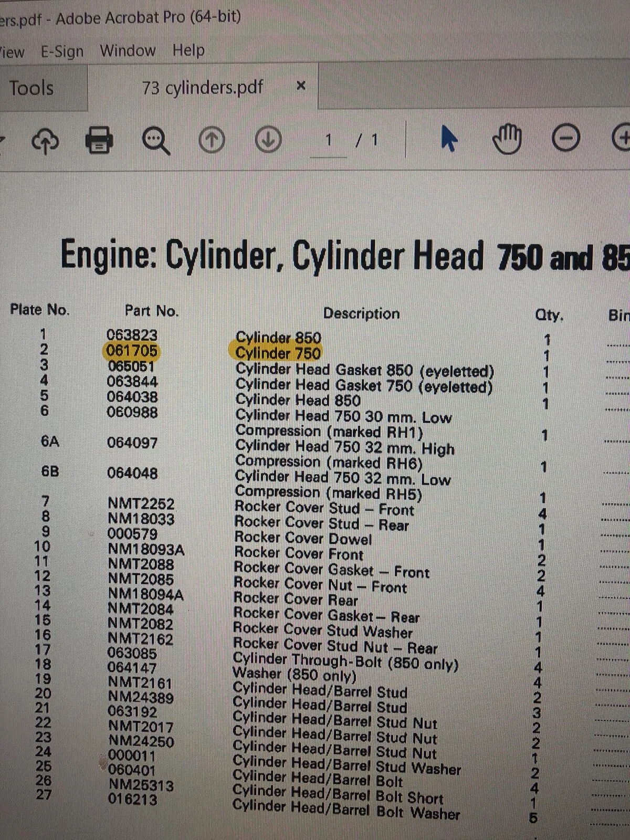The height and width of the screenshot is (840, 630).
Task: Choose the Selection arrow tool
Action: pos(448,140)
